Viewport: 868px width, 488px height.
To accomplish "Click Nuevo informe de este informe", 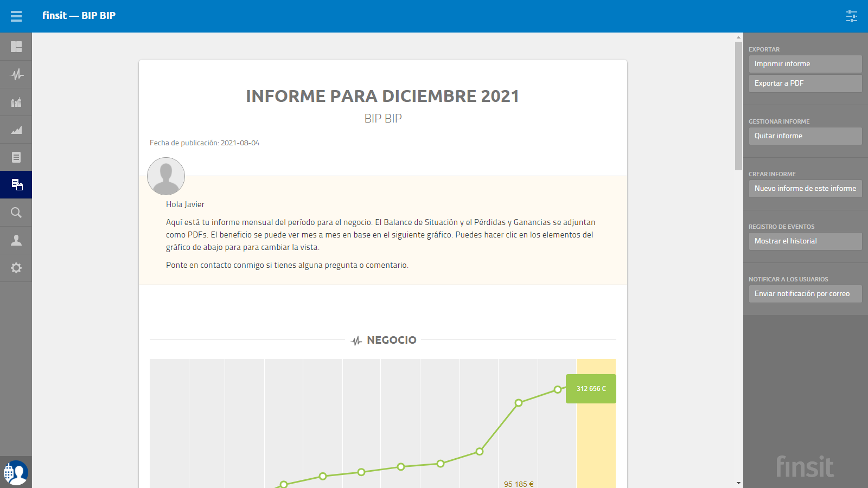I will (x=805, y=189).
